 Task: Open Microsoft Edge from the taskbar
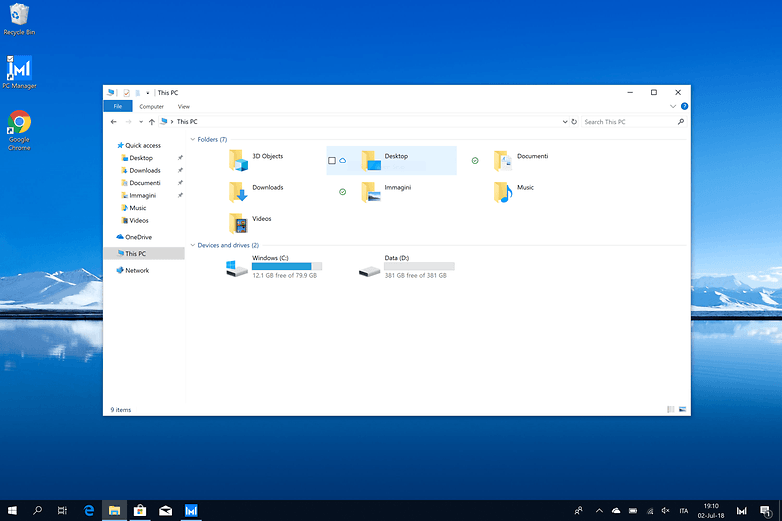pyautogui.click(x=89, y=510)
